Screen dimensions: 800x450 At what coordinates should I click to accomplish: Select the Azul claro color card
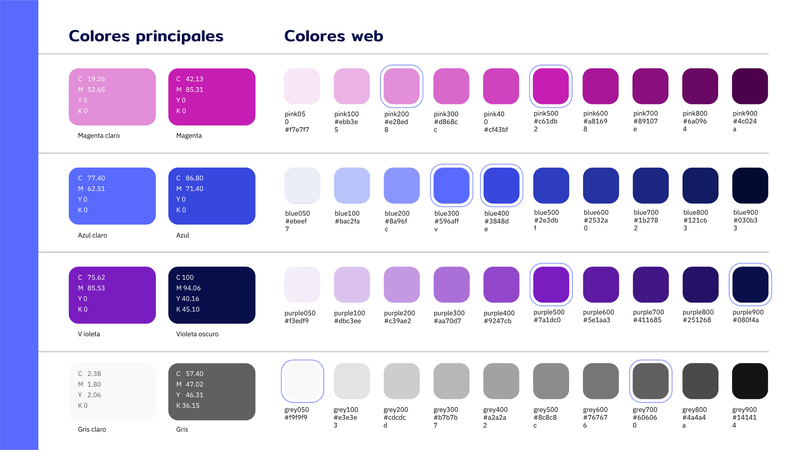(x=112, y=196)
